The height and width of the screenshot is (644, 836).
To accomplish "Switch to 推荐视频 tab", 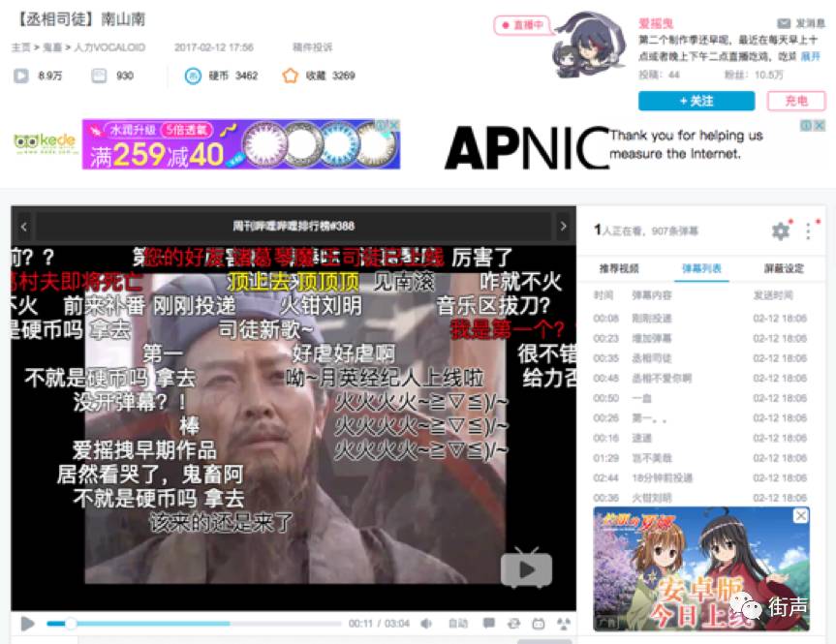I will click(619, 268).
